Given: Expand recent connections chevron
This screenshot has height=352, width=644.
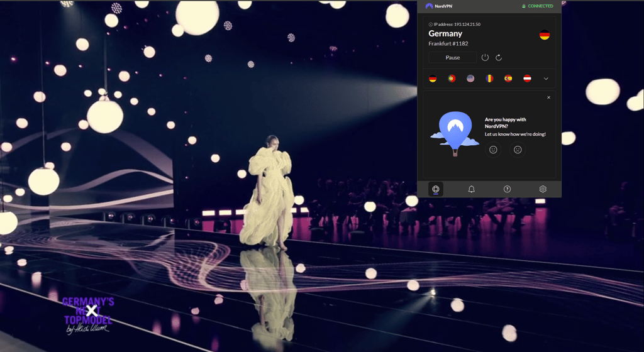Looking at the screenshot, I should pyautogui.click(x=546, y=79).
